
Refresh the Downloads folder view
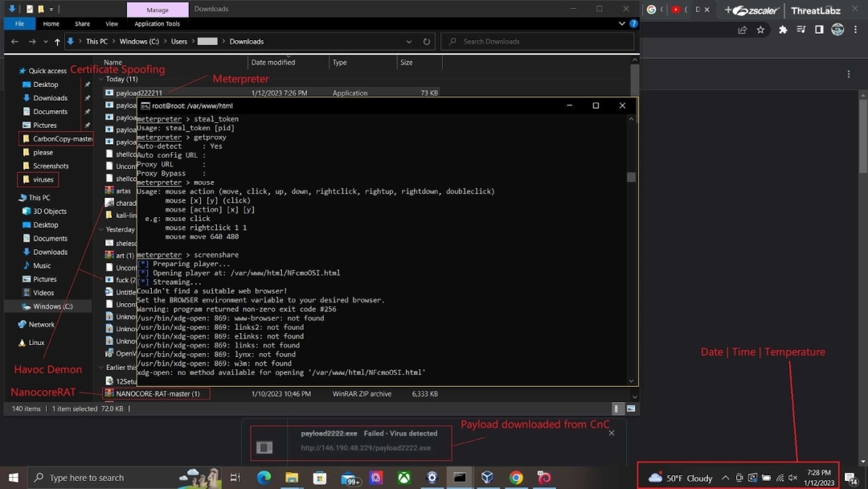click(x=427, y=41)
